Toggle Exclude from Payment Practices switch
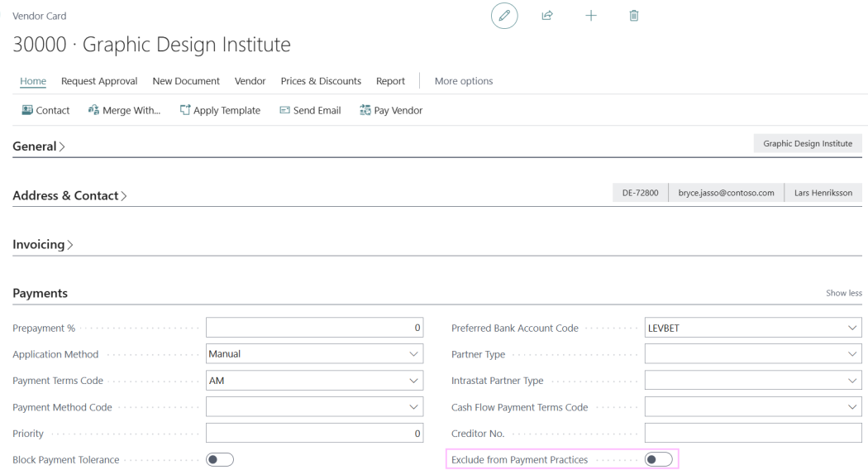868x470 pixels. (x=659, y=459)
